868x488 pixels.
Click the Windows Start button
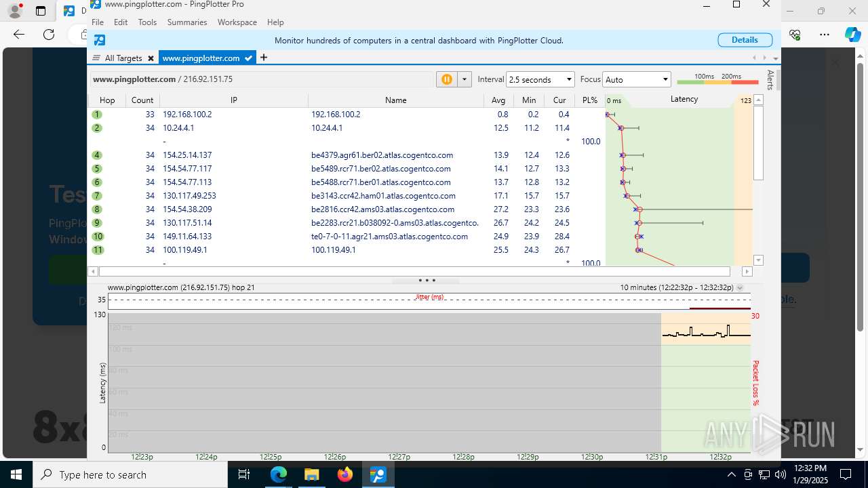click(16, 474)
